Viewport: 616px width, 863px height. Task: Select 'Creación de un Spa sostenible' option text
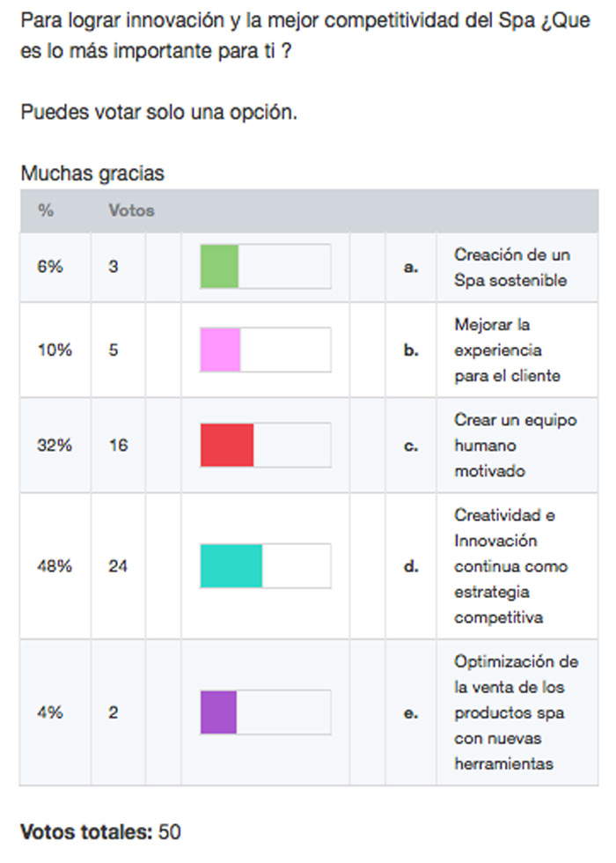512,268
